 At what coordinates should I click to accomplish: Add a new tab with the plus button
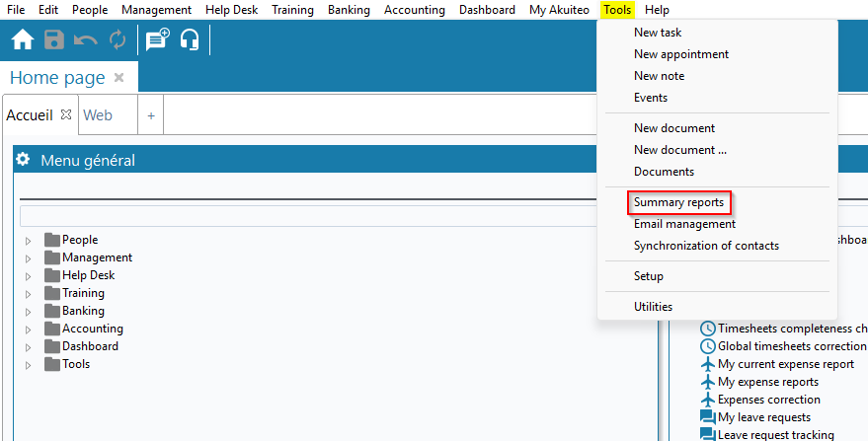[151, 115]
